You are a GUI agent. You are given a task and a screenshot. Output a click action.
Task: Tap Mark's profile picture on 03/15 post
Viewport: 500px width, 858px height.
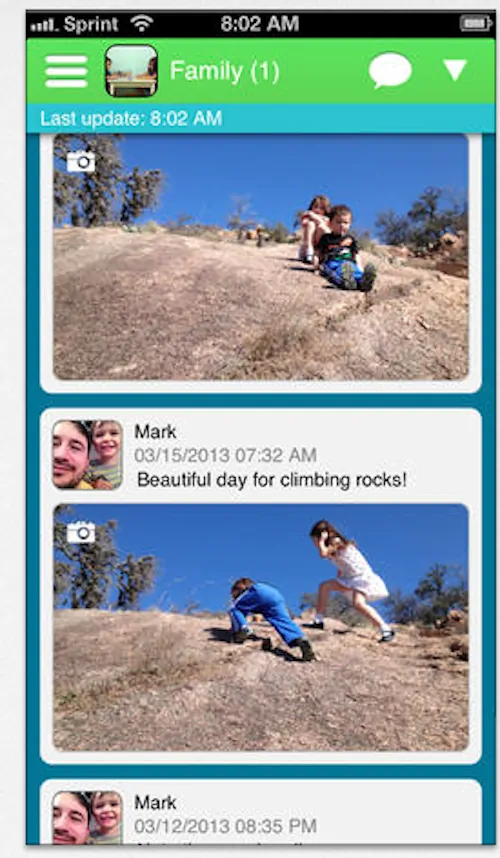coord(88,455)
